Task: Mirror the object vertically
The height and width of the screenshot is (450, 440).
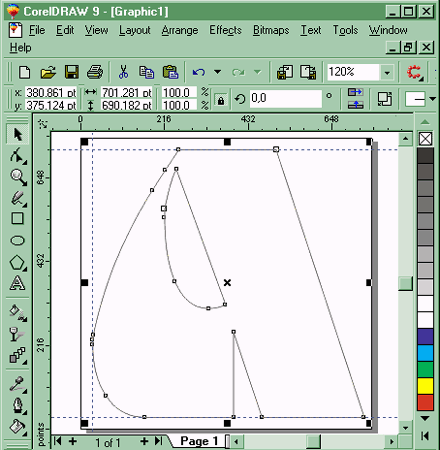Action: coord(355,105)
